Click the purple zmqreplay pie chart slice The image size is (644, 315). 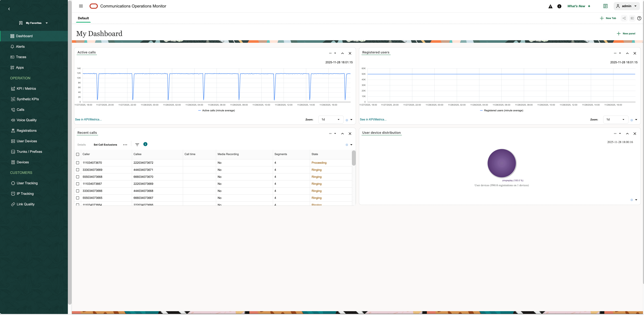pos(502,163)
